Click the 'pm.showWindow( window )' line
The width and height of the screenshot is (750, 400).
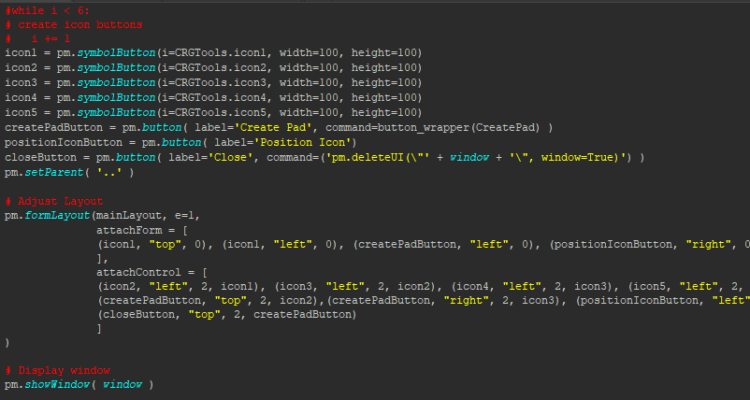[79, 384]
